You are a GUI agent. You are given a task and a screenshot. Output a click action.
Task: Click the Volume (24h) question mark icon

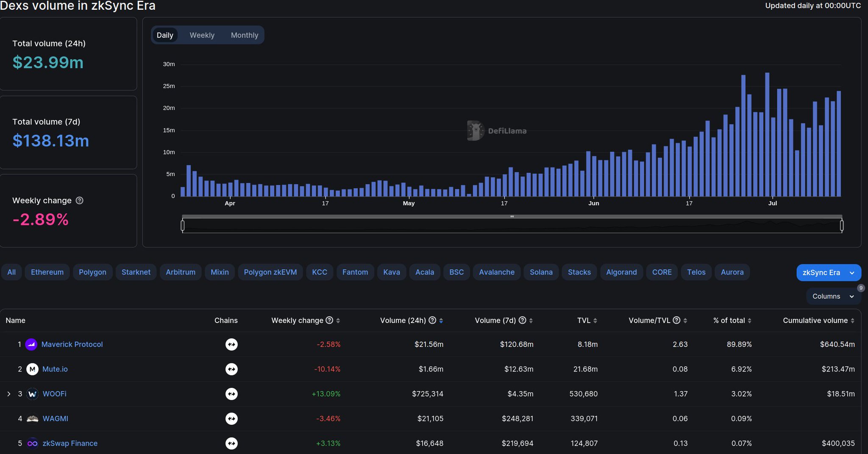pos(433,320)
